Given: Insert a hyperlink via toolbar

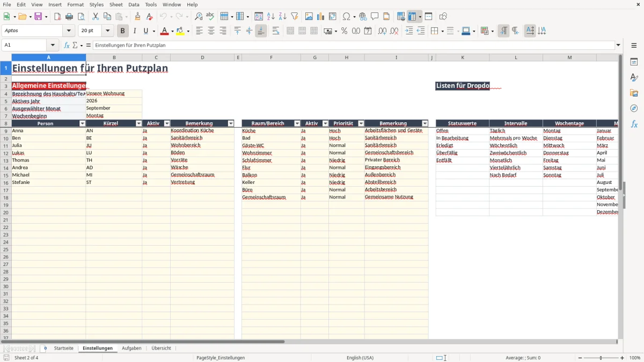Looking at the screenshot, I should coord(363,17).
